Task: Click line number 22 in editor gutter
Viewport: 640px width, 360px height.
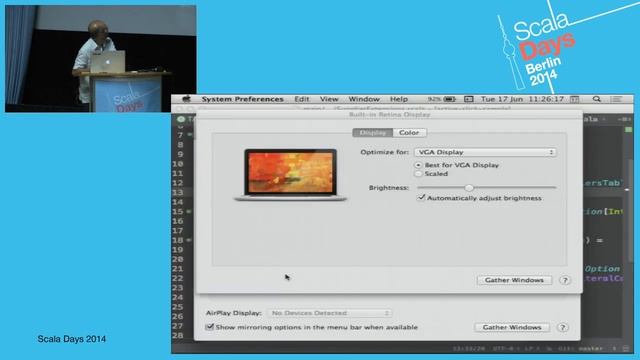Action: pos(178,278)
